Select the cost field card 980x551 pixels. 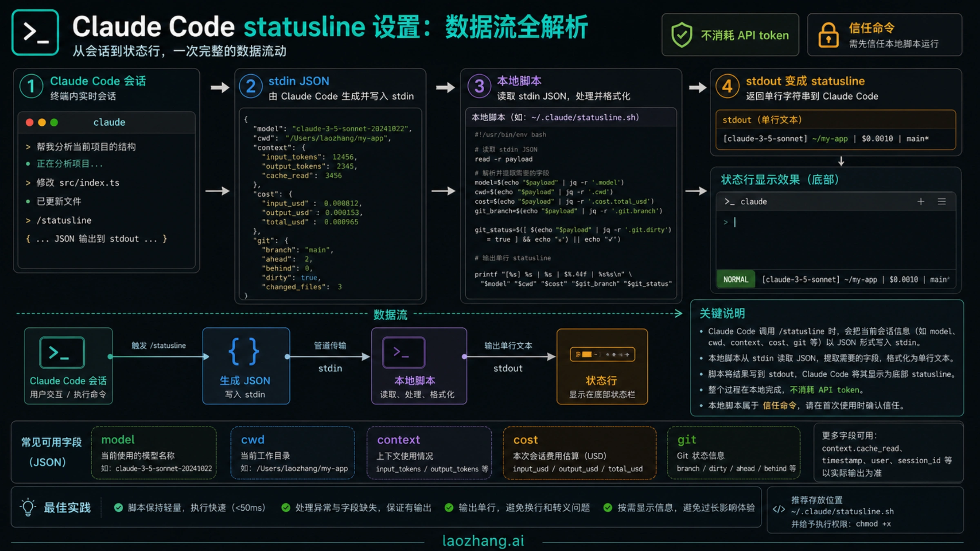point(579,453)
